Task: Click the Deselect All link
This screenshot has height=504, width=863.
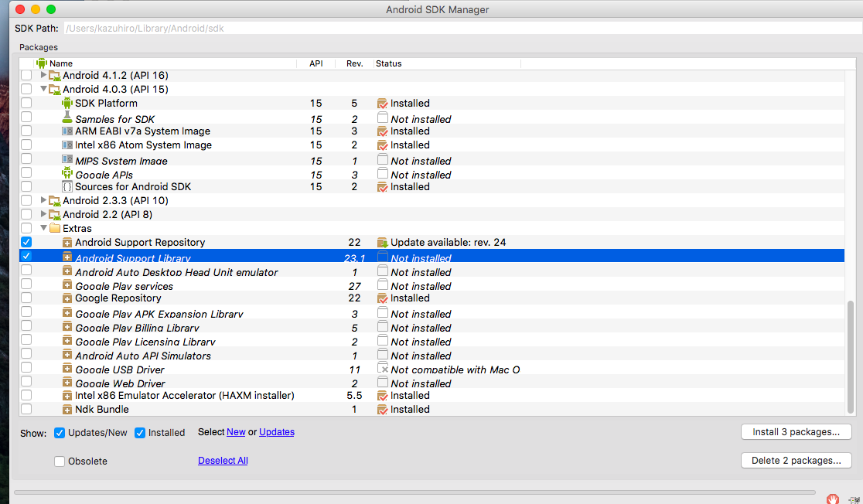Action: pyautogui.click(x=223, y=460)
